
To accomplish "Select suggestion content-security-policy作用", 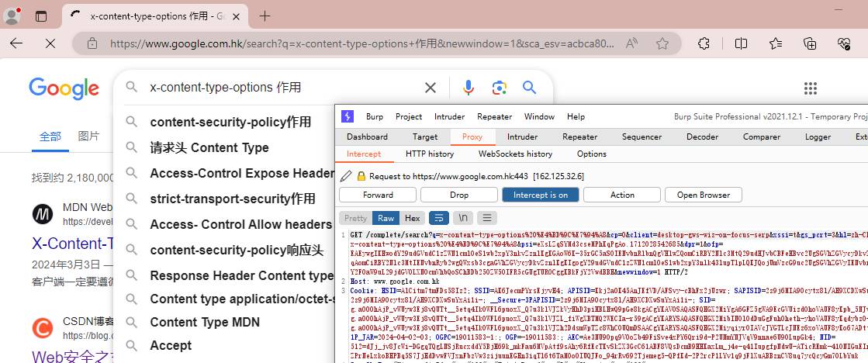I will pos(231,123).
